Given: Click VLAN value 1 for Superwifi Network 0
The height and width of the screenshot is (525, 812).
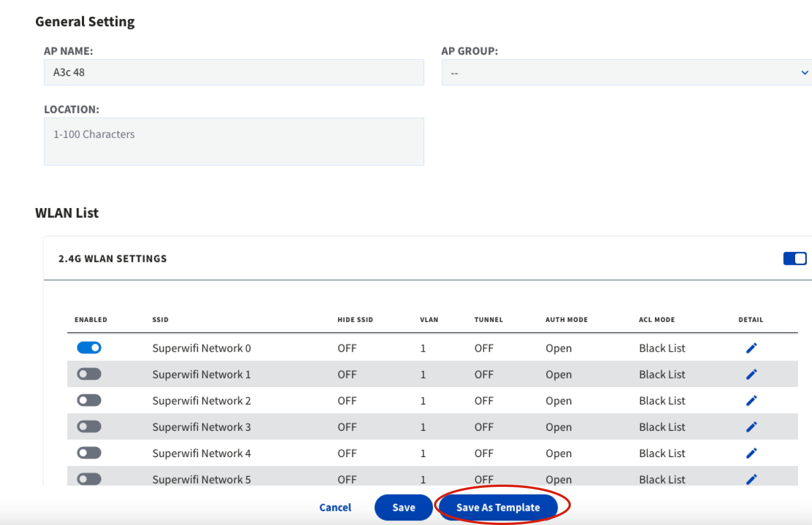Looking at the screenshot, I should (423, 348).
